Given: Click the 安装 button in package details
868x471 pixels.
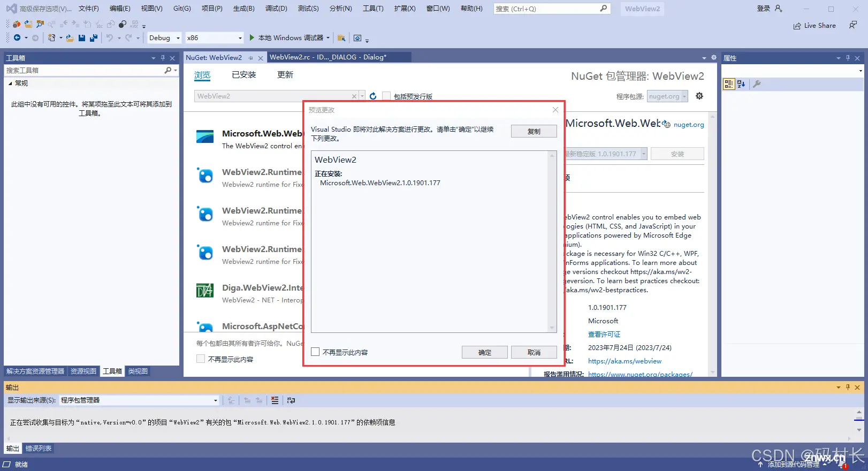Looking at the screenshot, I should point(677,154).
